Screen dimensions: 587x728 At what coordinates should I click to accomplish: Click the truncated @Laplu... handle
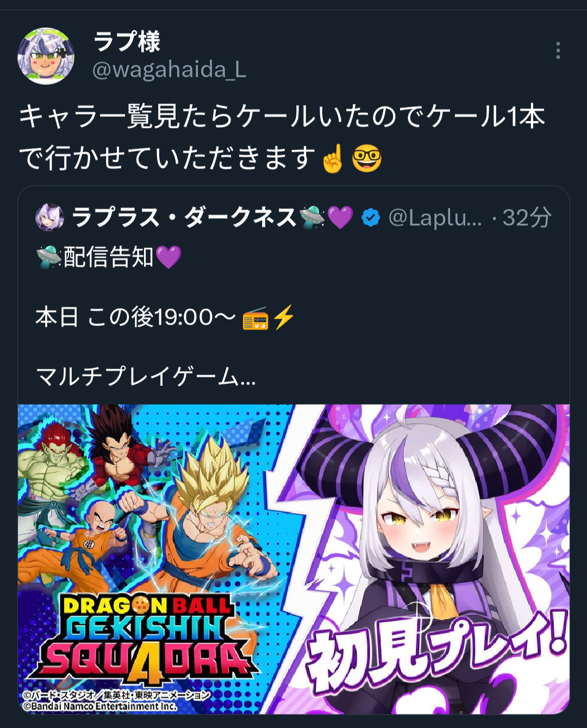435,218
